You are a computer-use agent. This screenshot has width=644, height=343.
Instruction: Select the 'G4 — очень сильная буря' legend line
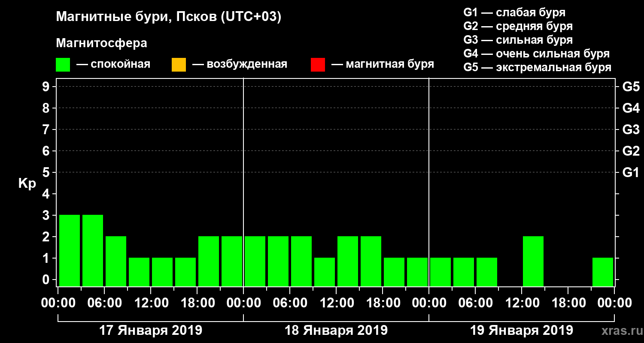[x=537, y=54]
